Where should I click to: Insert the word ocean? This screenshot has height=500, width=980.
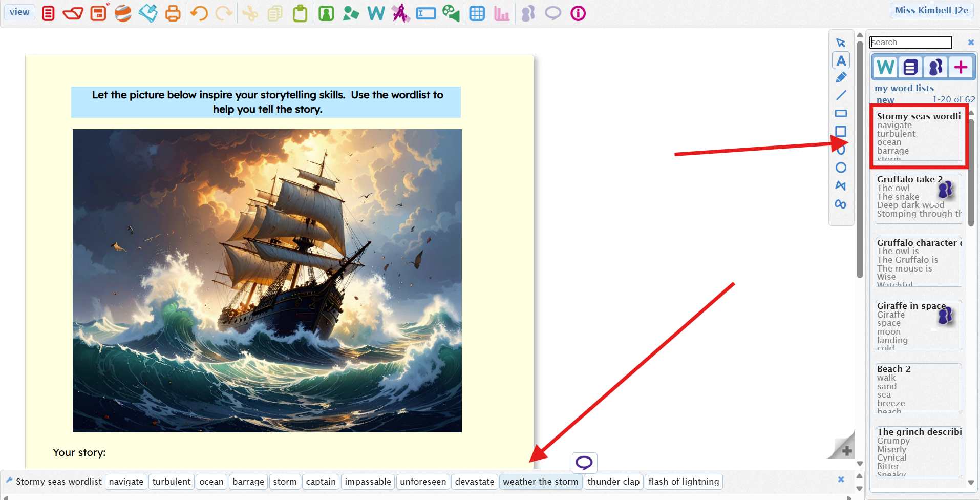pos(211,482)
